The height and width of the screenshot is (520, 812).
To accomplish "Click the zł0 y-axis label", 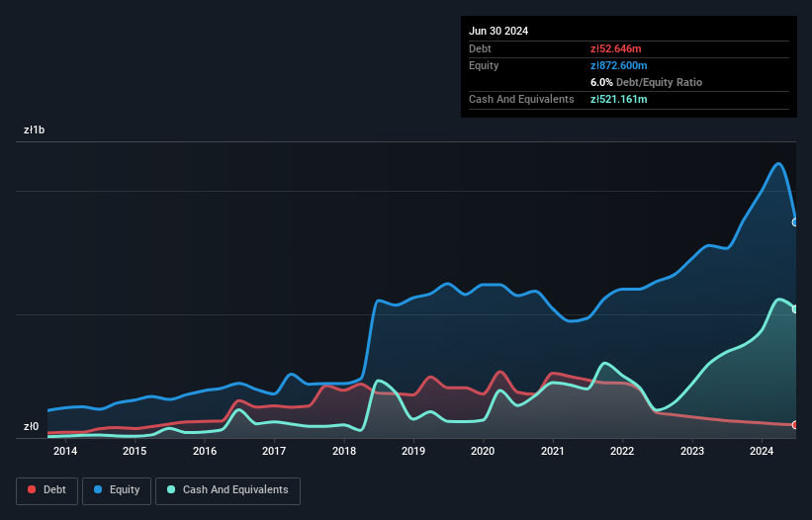I will [31, 427].
